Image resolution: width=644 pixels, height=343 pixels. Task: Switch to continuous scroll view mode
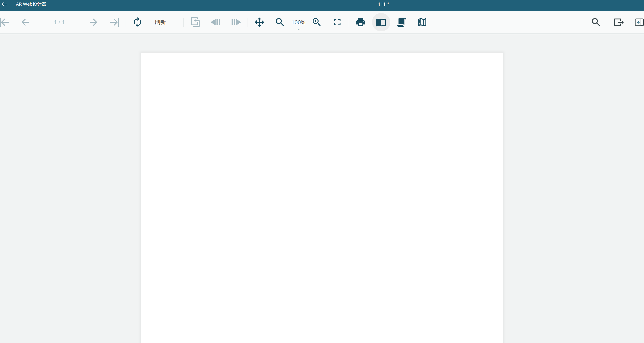tap(401, 22)
